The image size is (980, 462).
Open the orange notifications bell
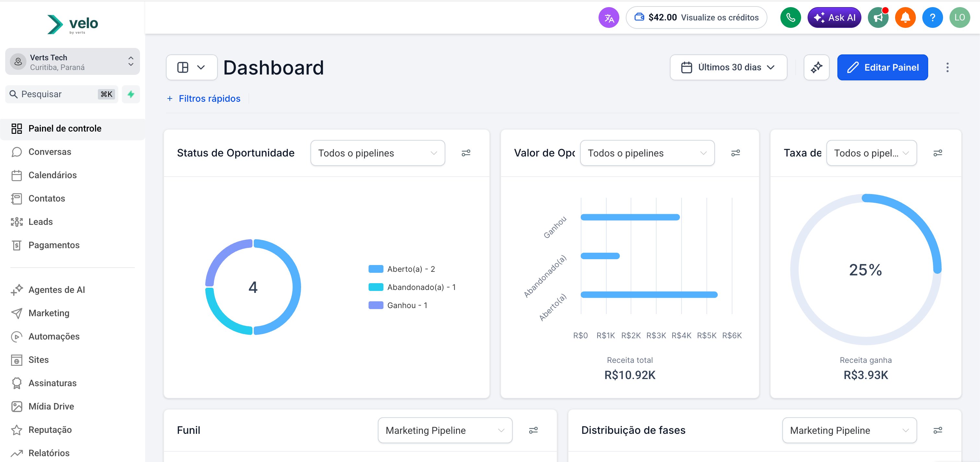905,17
